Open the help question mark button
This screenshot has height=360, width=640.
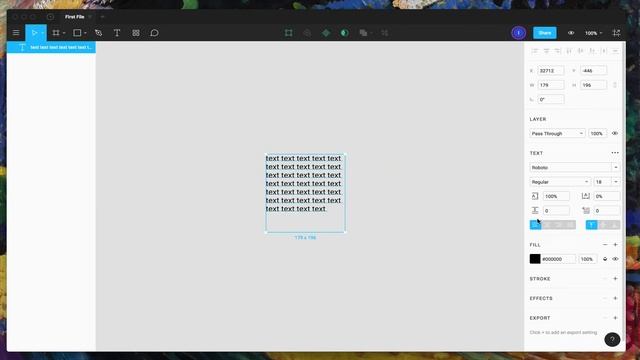tap(612, 339)
